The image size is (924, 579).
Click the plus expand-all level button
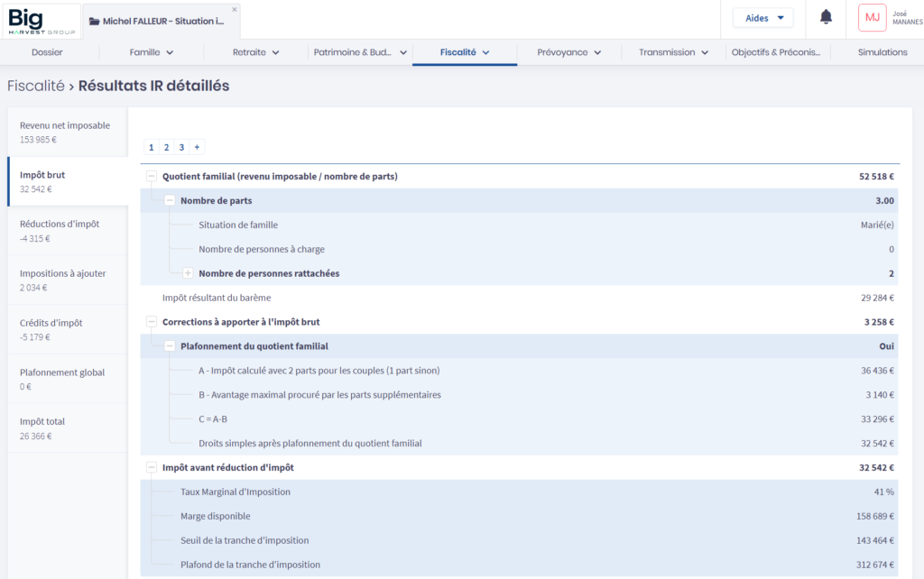(x=197, y=147)
